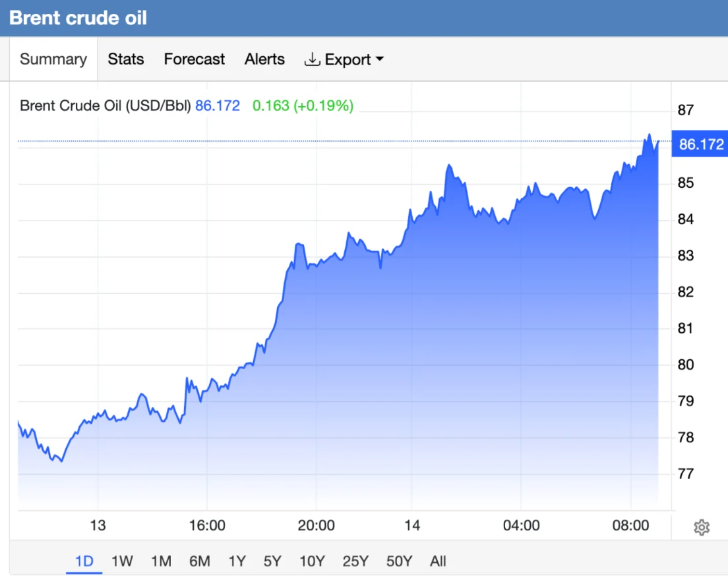Click the 04:00 time axis label
Viewport: 728px width, 582px height.
[x=522, y=525]
